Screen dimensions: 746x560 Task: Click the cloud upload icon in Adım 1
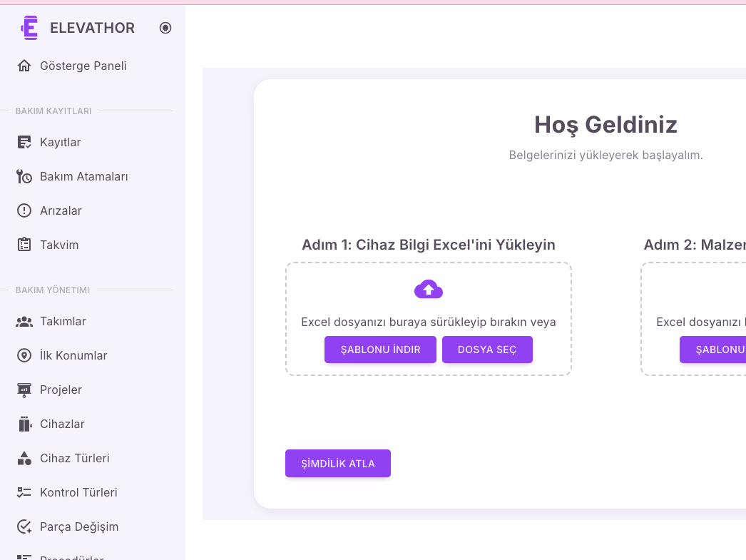pyautogui.click(x=429, y=289)
